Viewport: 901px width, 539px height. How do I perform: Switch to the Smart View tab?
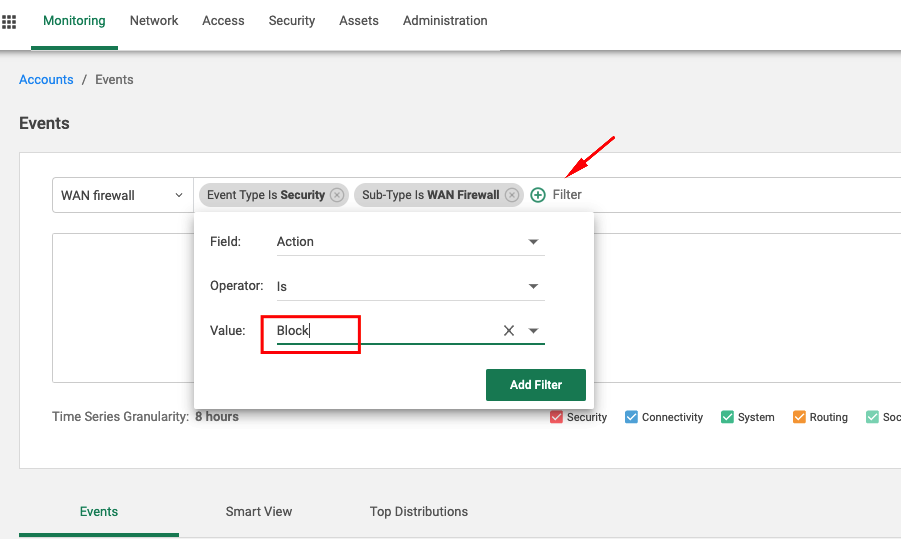coord(259,511)
